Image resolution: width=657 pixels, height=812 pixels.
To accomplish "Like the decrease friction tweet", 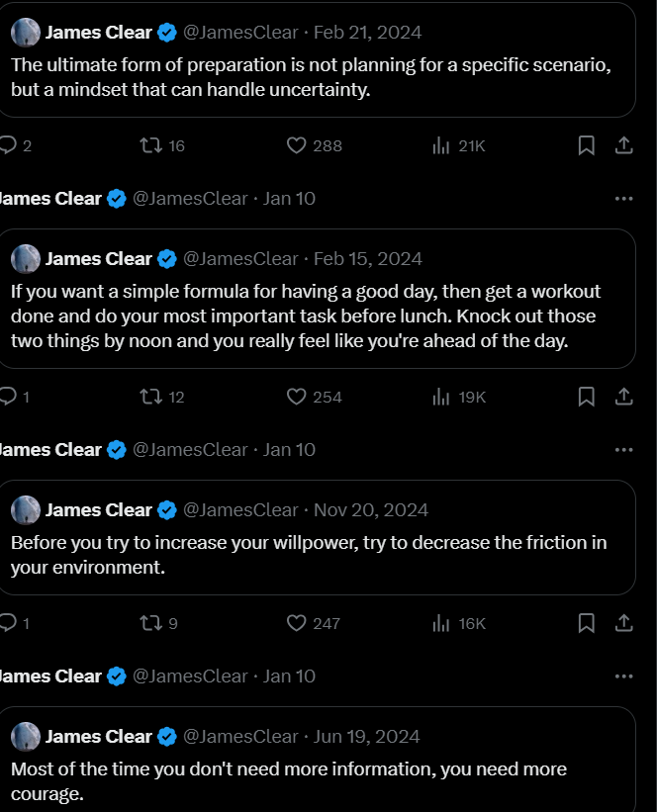I will [x=297, y=623].
